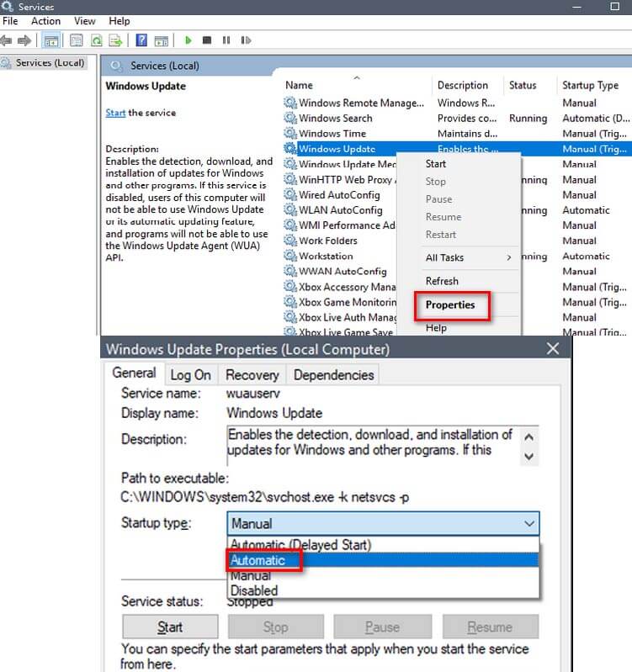Click the gear icon beside Windows Time
Image resolution: width=632 pixels, height=672 pixels.
point(290,133)
